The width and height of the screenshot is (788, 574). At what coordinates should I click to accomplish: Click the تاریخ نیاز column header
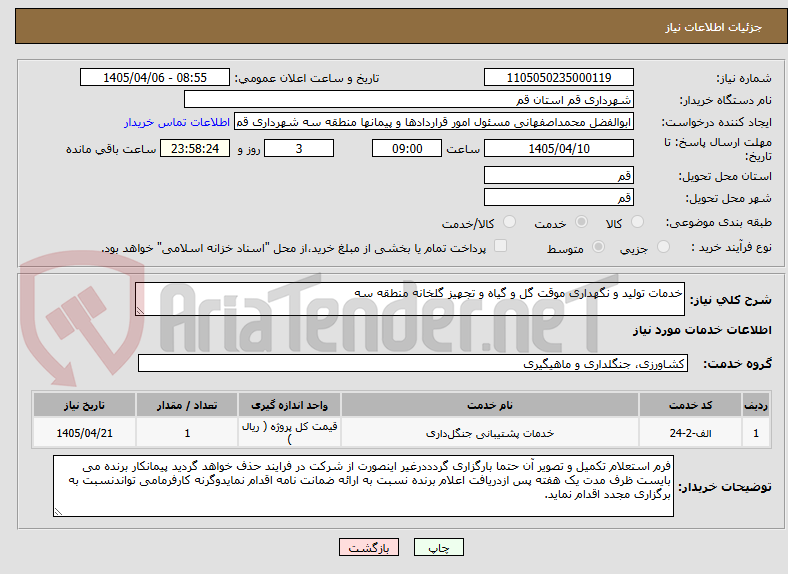click(x=84, y=405)
